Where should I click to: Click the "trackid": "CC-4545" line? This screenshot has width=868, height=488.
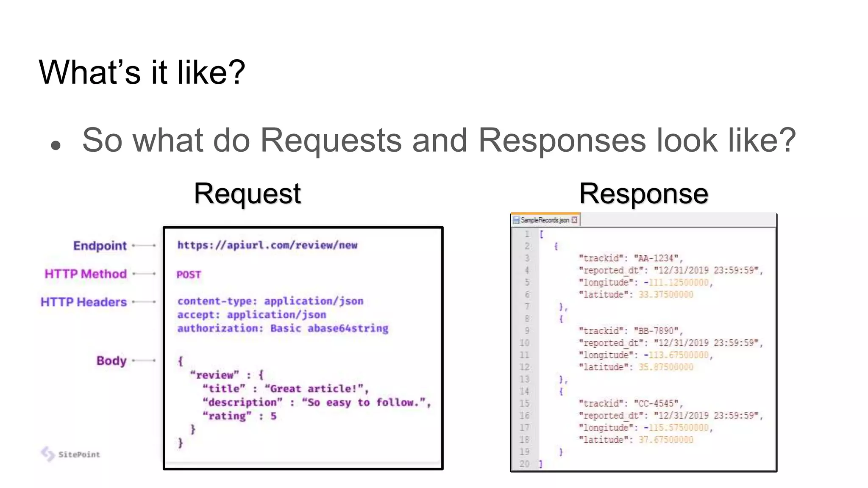pos(630,403)
